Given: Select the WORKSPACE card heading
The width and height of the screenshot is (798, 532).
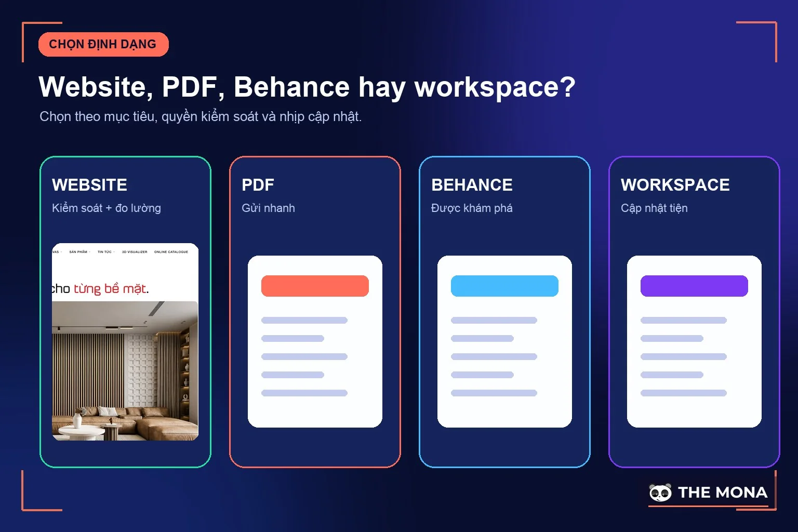Looking at the screenshot, I should (x=675, y=185).
